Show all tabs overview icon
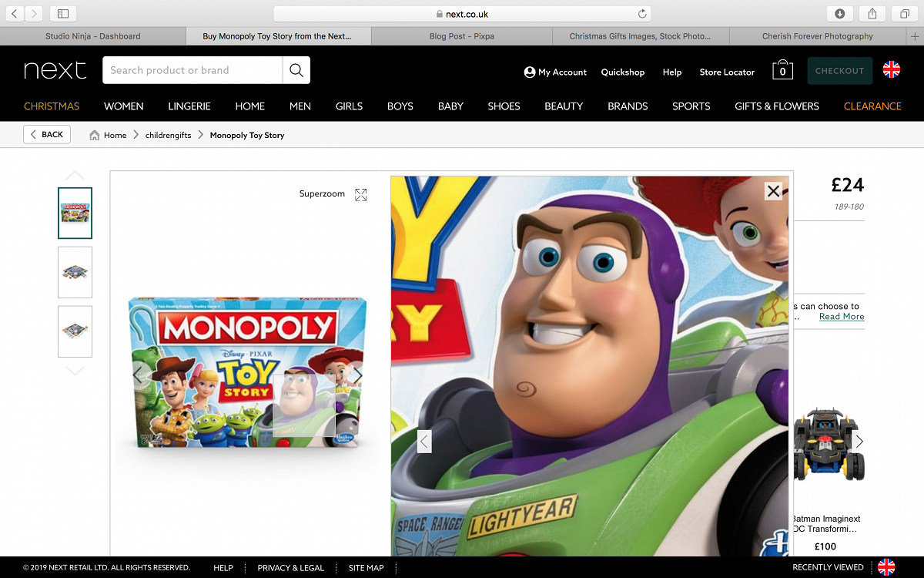924x578 pixels. [x=905, y=14]
